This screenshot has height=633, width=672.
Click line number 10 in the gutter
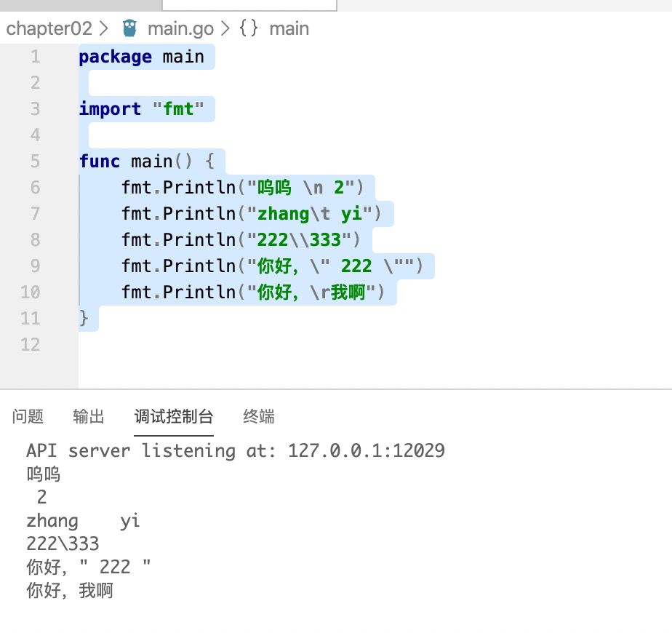(31, 292)
